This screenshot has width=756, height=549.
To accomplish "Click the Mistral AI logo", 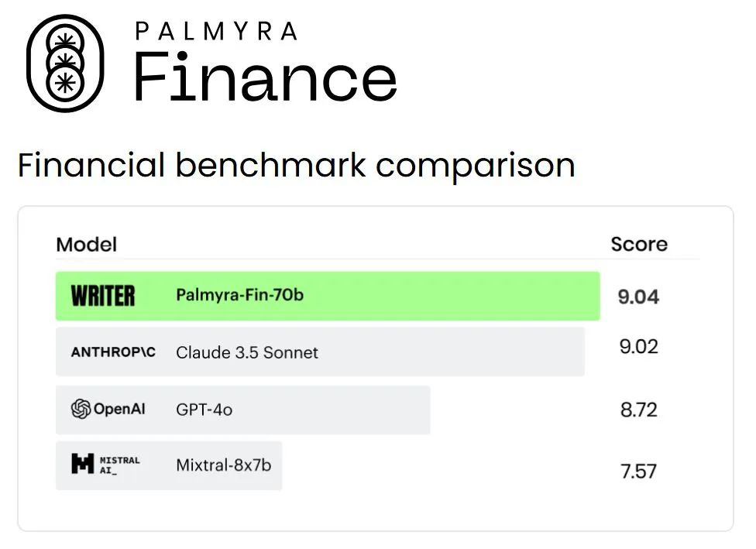I will coord(105,465).
